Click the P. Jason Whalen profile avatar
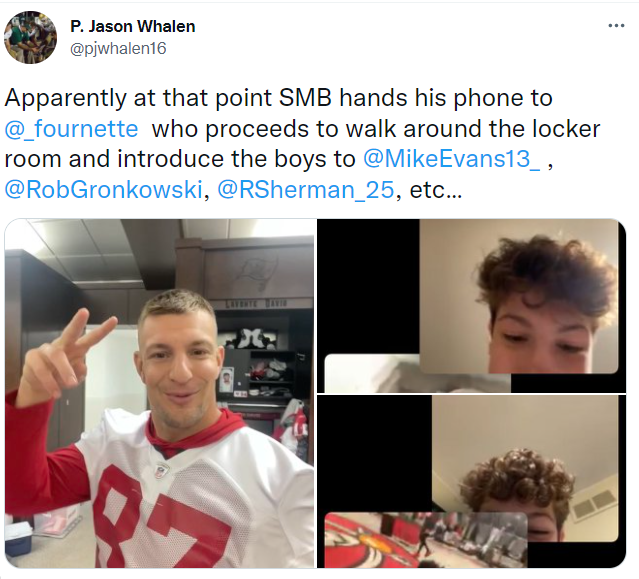The image size is (639, 579). point(30,37)
